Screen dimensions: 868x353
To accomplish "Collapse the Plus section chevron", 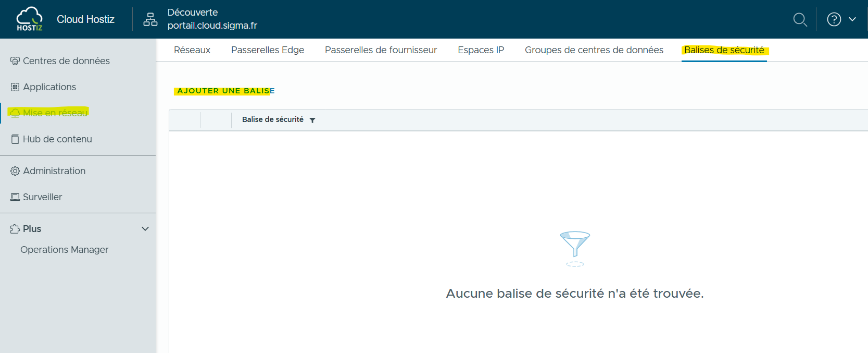I will click(x=145, y=229).
